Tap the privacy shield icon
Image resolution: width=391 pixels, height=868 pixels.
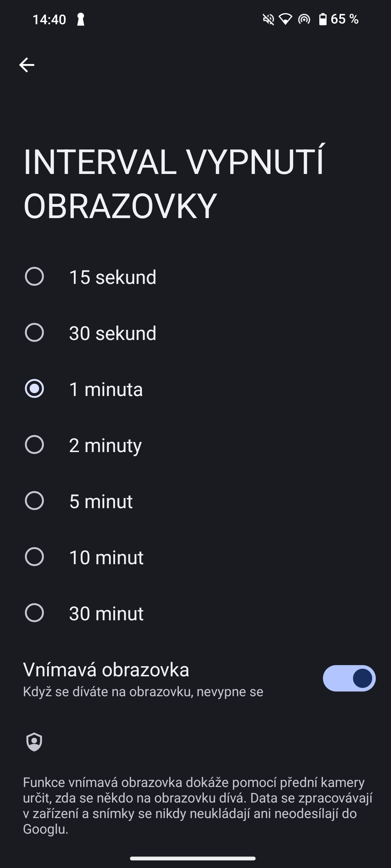pos(34,742)
